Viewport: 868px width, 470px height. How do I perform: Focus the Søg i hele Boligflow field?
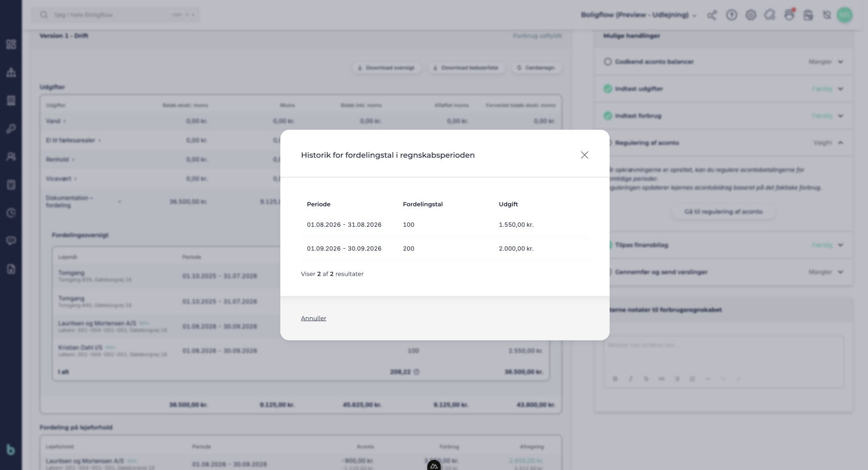115,15
